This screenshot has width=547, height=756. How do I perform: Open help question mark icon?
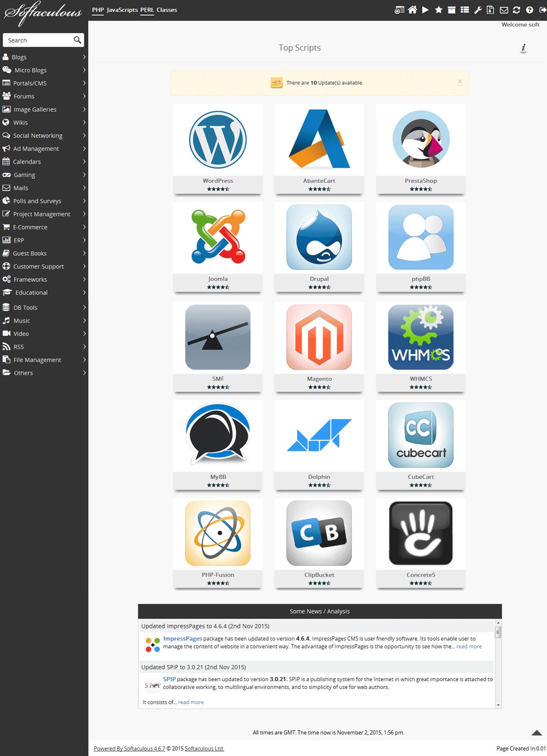530,10
